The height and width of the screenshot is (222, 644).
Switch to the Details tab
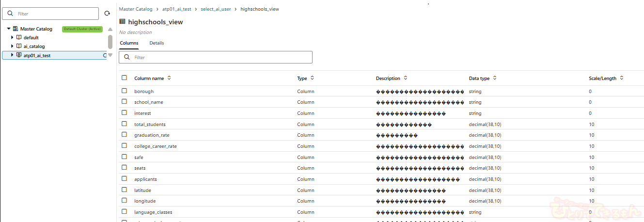pyautogui.click(x=157, y=43)
